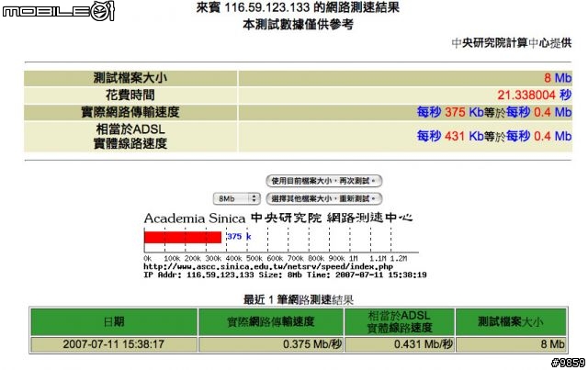The height and width of the screenshot is (370, 588).
Task: Open the 8Mb file size dropdown
Action: pos(237,198)
